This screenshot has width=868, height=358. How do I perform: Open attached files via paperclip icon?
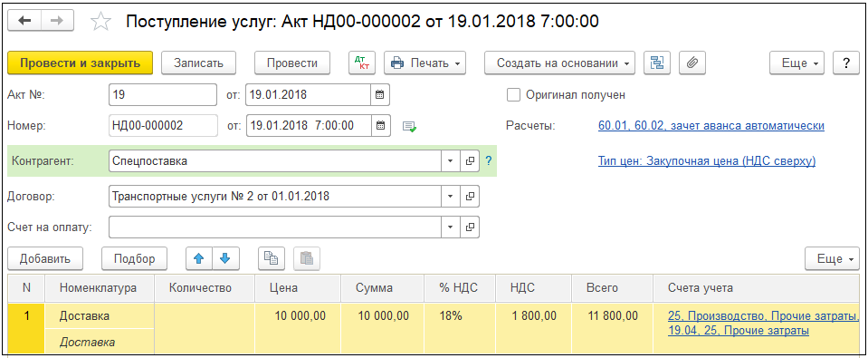click(x=692, y=63)
